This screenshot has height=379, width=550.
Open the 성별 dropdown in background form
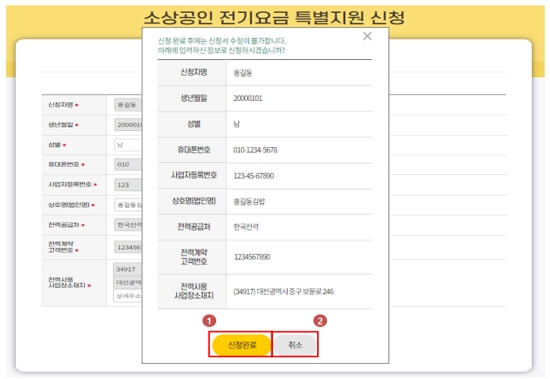128,145
